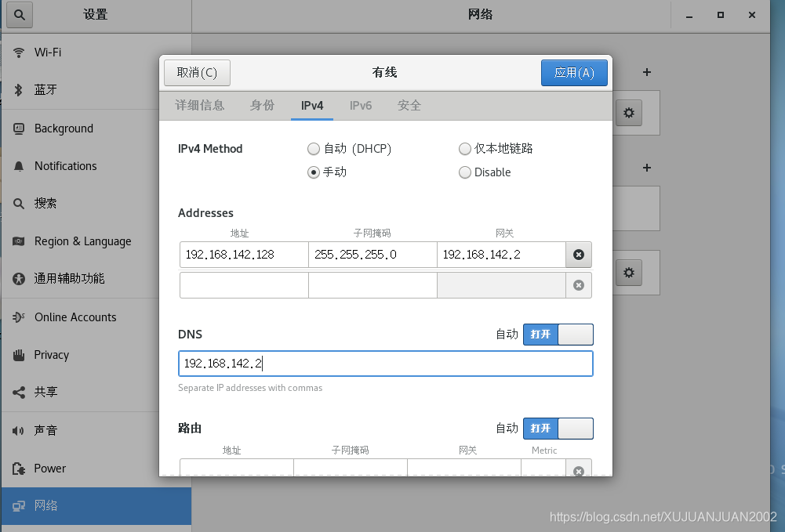Switch to the 详细信息 tab
Screen dimensions: 785x532
coord(200,106)
